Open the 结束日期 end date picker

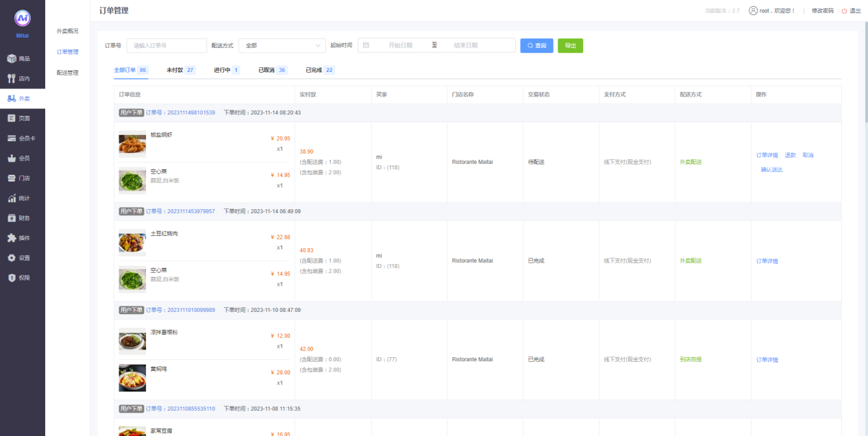465,45
